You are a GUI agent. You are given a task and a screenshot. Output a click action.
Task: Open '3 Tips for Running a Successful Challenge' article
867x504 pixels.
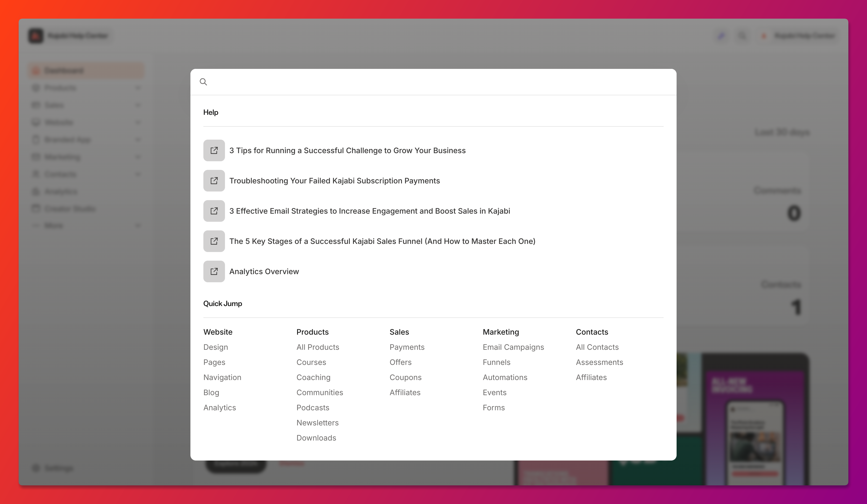tap(348, 150)
